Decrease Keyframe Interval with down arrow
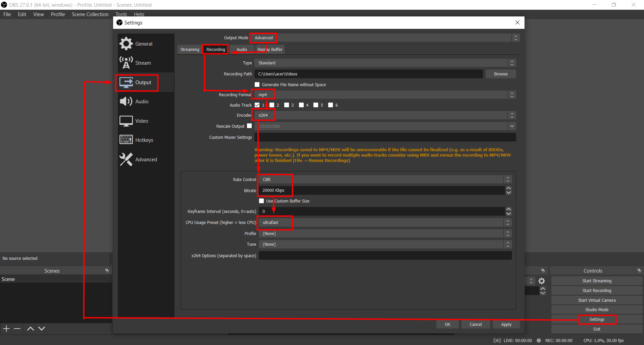 tap(508, 214)
